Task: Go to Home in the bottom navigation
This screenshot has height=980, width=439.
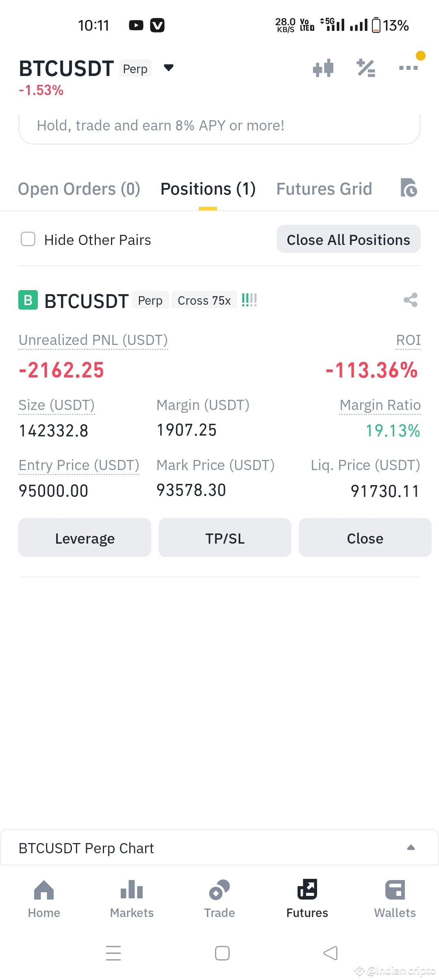Action: point(44,899)
